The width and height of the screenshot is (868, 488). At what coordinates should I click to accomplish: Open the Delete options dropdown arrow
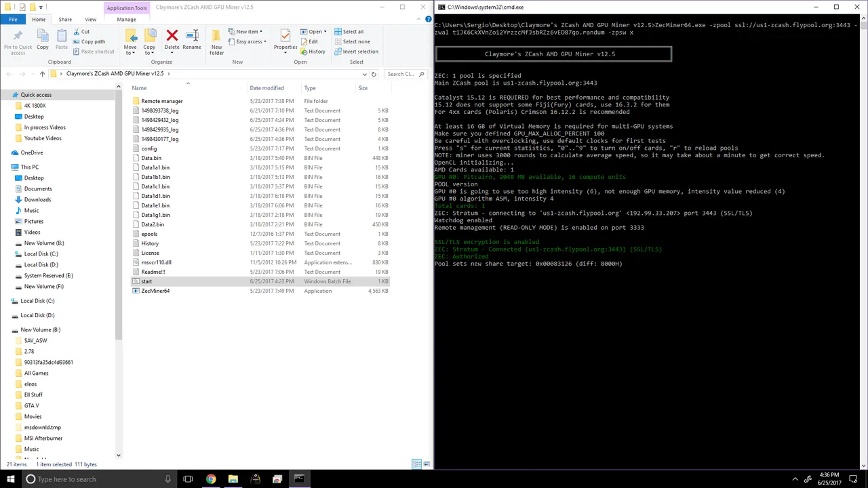(x=172, y=54)
